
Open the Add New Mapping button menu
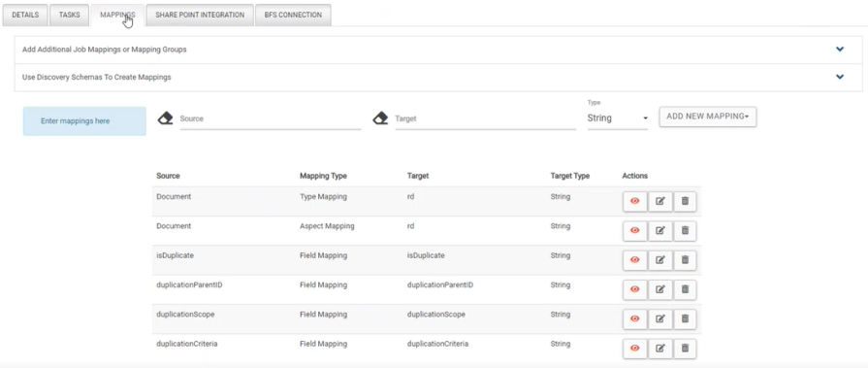[x=707, y=117]
